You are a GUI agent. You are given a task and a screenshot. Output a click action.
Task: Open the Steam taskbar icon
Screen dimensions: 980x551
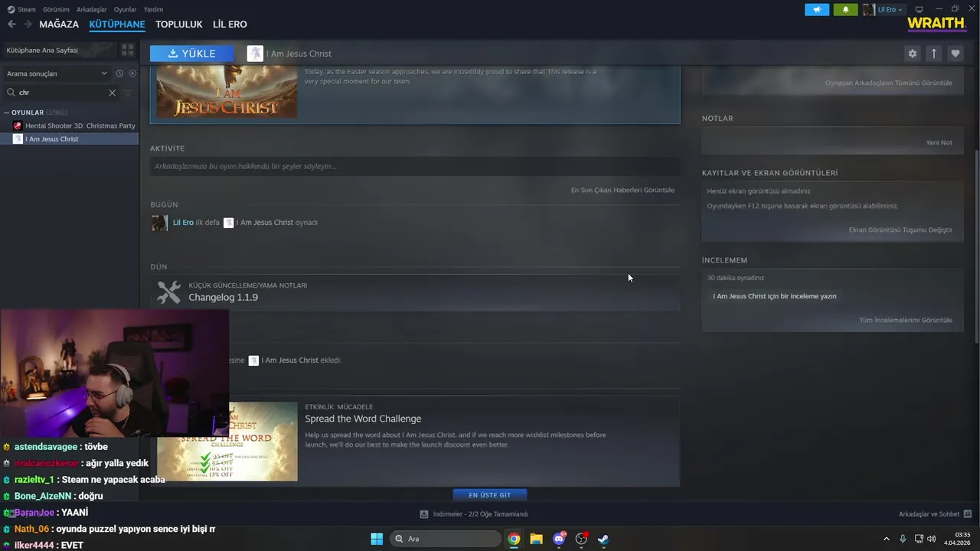[603, 539]
